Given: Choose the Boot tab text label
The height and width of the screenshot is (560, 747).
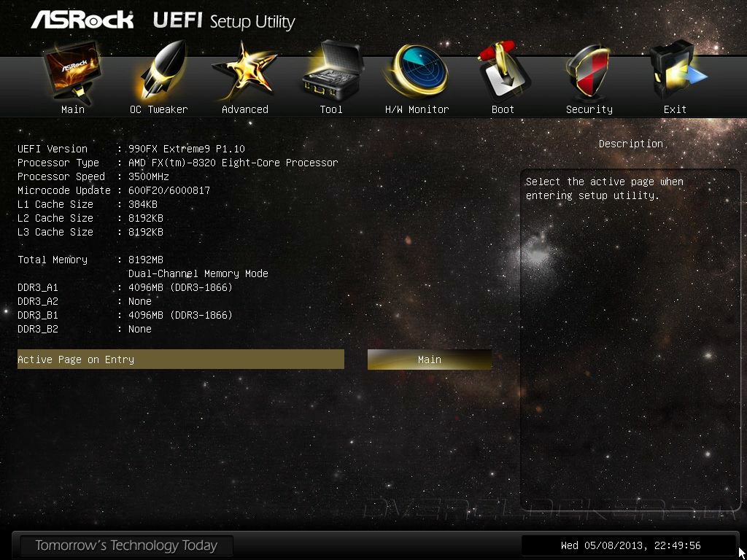Looking at the screenshot, I should 503,109.
